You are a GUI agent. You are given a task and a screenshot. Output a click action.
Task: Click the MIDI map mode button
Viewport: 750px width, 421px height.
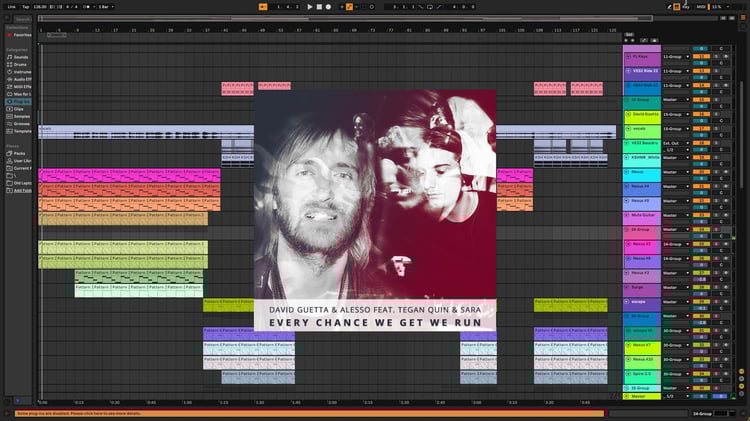[x=701, y=7]
